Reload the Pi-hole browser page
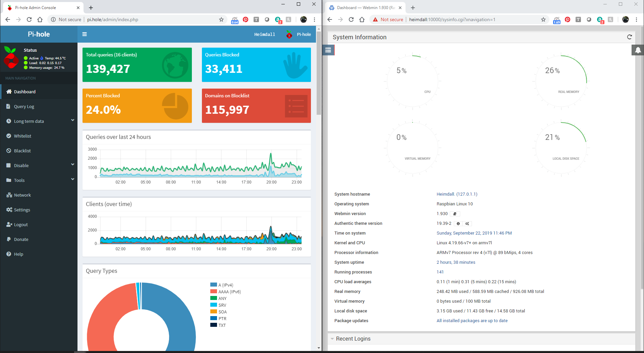This screenshot has width=644, height=353. pyautogui.click(x=29, y=19)
